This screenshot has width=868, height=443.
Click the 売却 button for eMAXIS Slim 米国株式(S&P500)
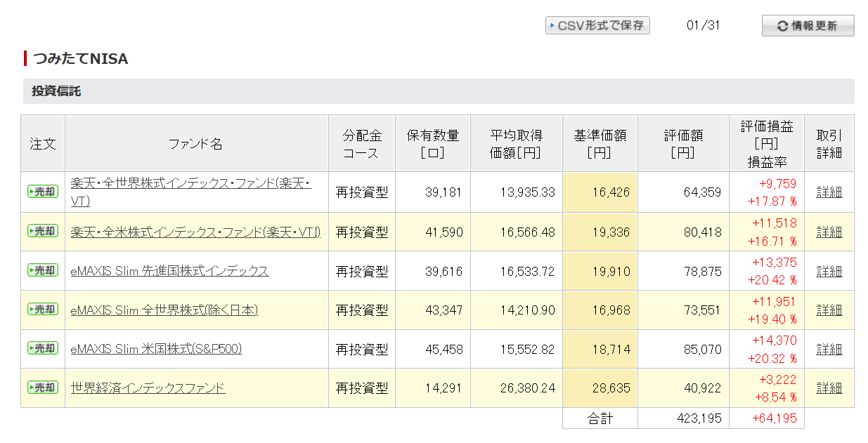[x=43, y=348]
